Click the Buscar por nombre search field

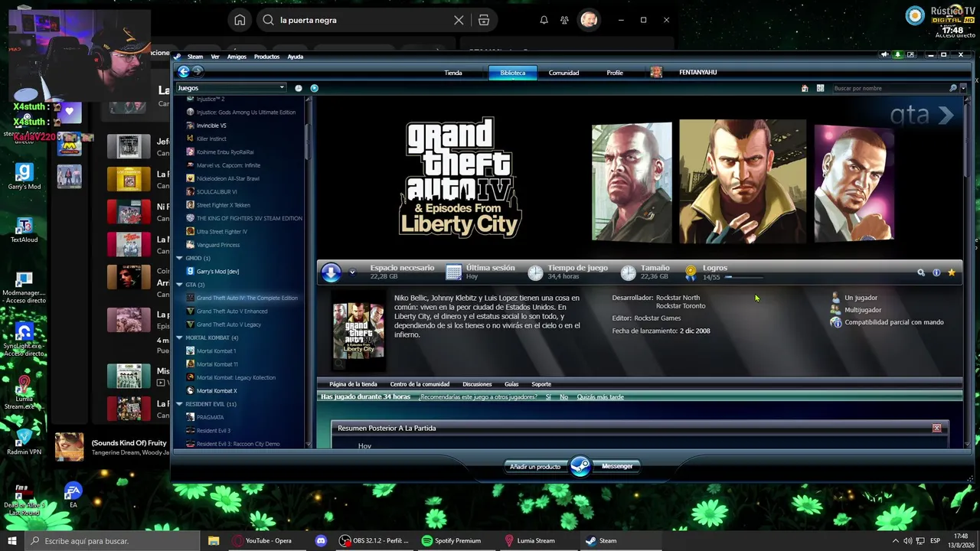coord(890,88)
